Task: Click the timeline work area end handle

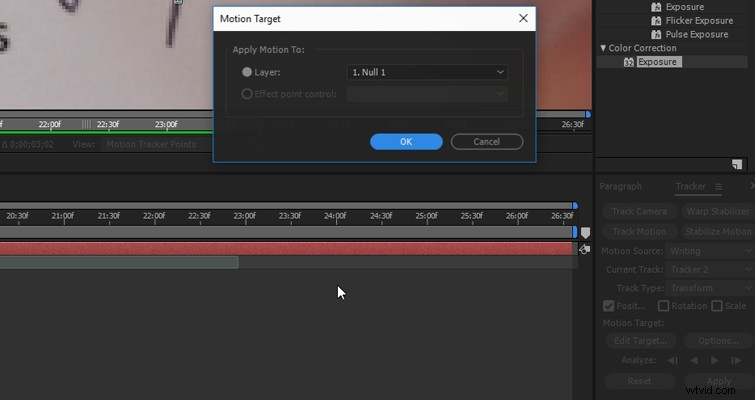Action: pyautogui.click(x=574, y=232)
